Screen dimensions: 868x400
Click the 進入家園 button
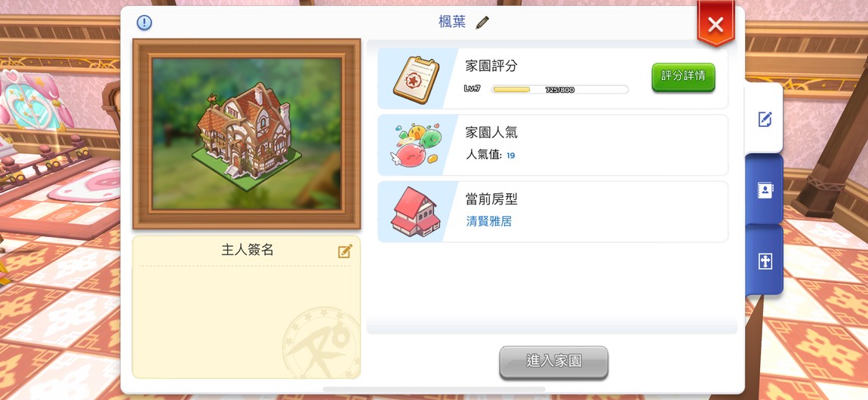(x=553, y=362)
